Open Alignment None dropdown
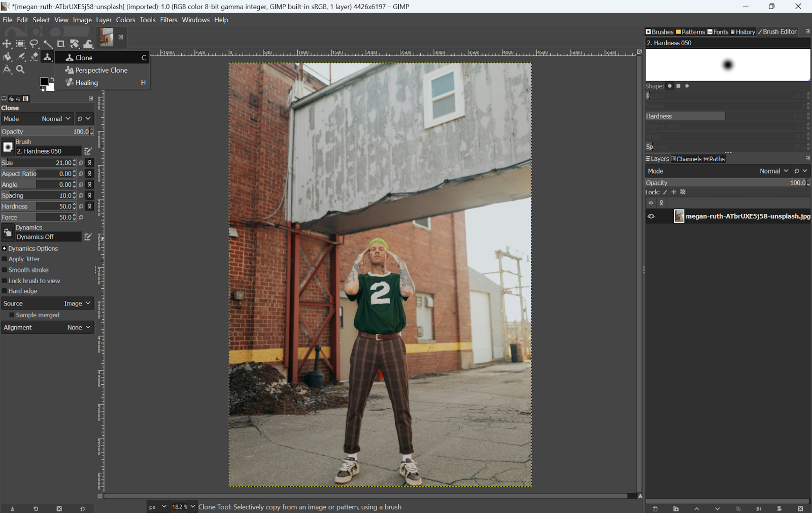The height and width of the screenshot is (513, 812). 48,327
